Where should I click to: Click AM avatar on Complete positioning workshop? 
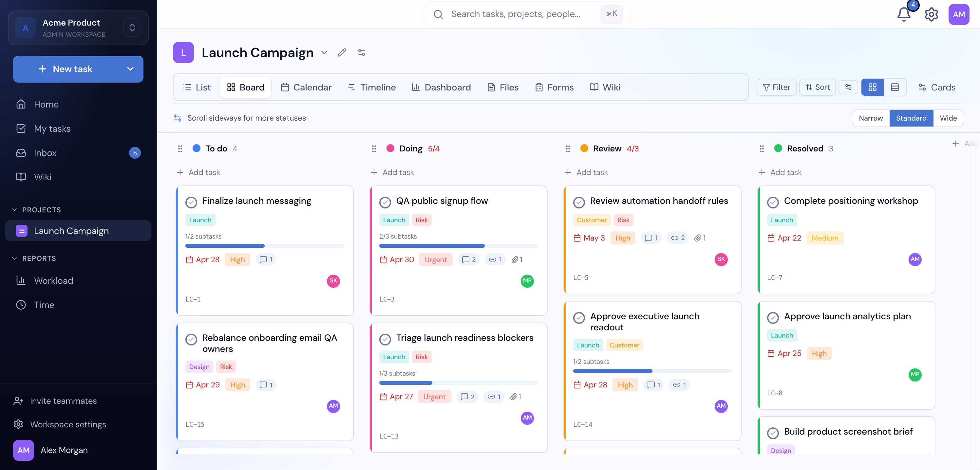915,259
